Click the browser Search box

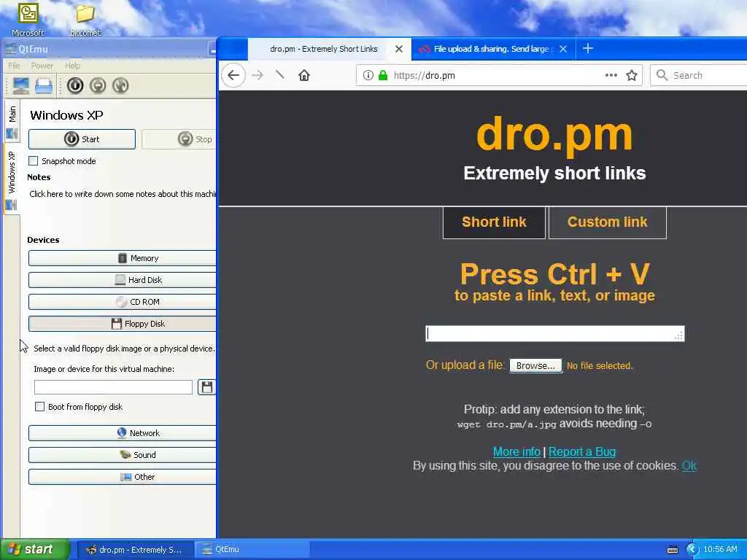click(698, 75)
